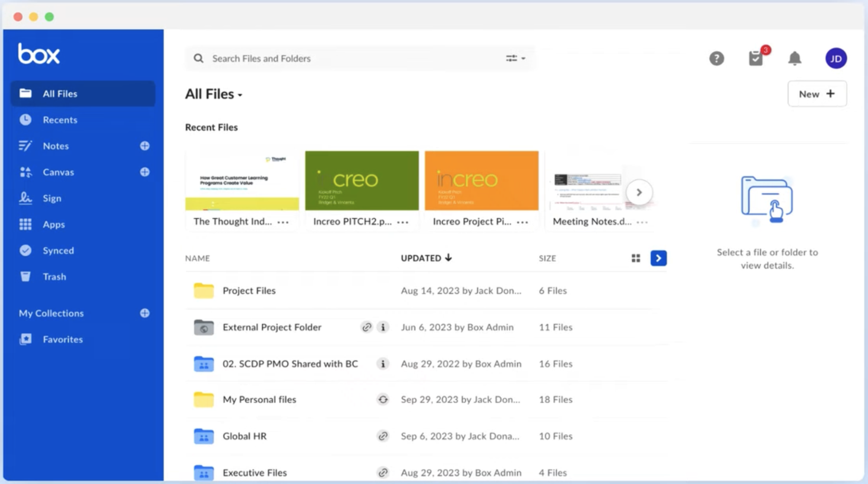Image resolution: width=868 pixels, height=484 pixels.
Task: Click sync icon for My Personal files
Action: click(383, 399)
